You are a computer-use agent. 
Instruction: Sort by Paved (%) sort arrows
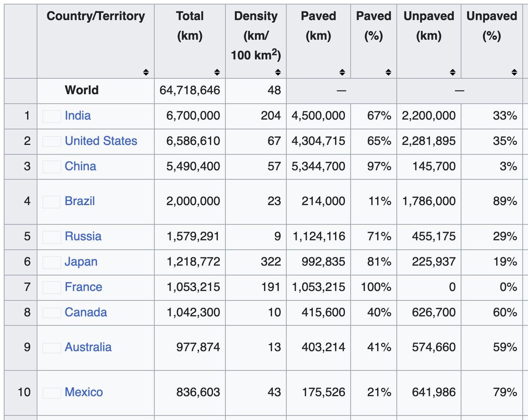point(388,72)
